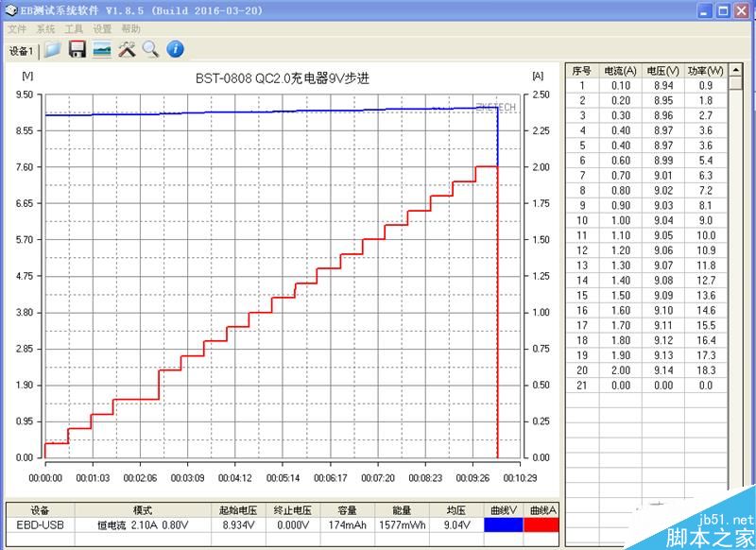The image size is (756, 550).
Task: Click the 1.00 current cell in row 10
Action: [x=621, y=220]
